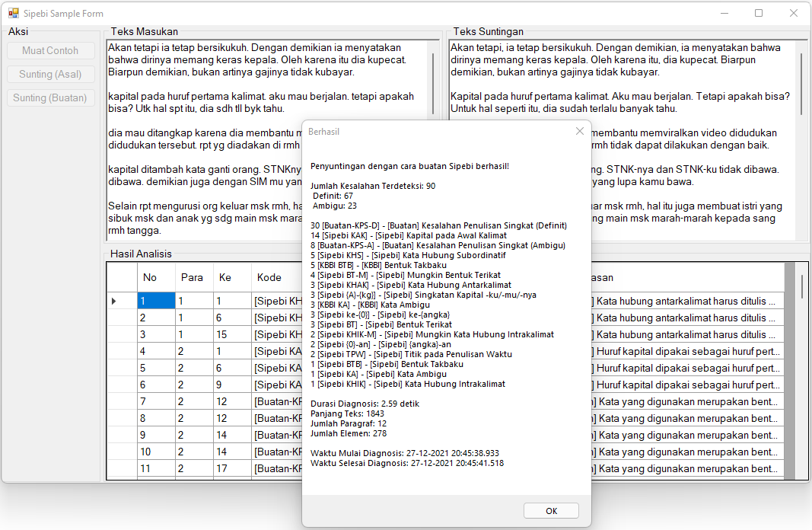This screenshot has width=812, height=530.
Task: Select the Kode cell in row 9
Action: click(x=276, y=435)
